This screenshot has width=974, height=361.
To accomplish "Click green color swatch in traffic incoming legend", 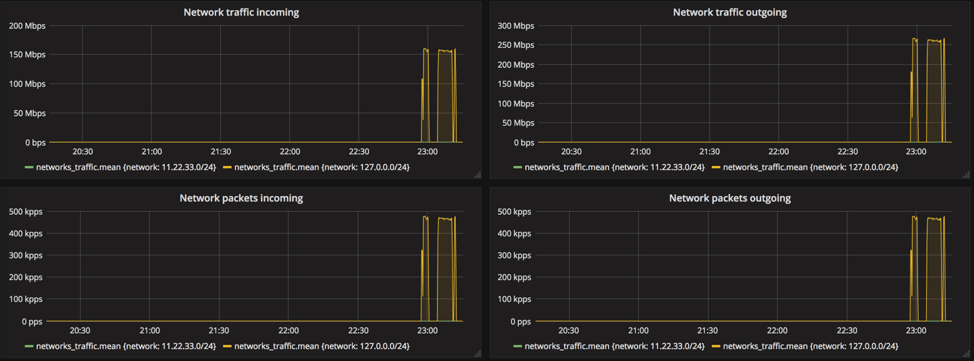I will 29,167.
